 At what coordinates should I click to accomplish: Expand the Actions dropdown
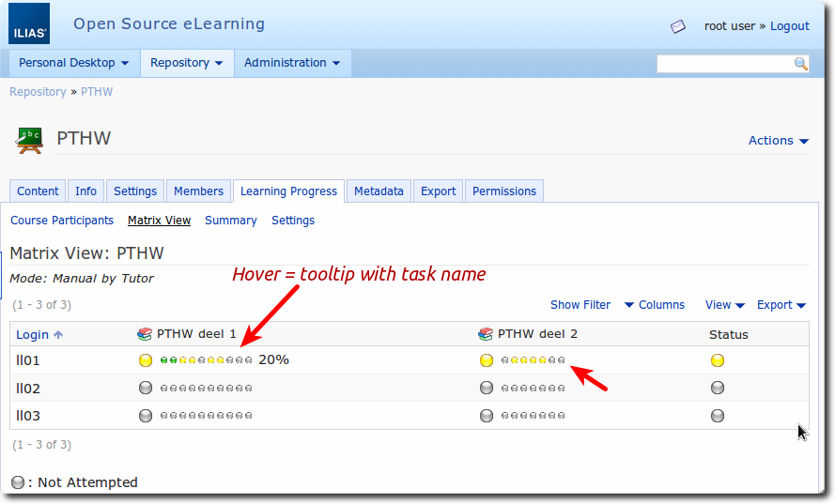[x=779, y=141]
